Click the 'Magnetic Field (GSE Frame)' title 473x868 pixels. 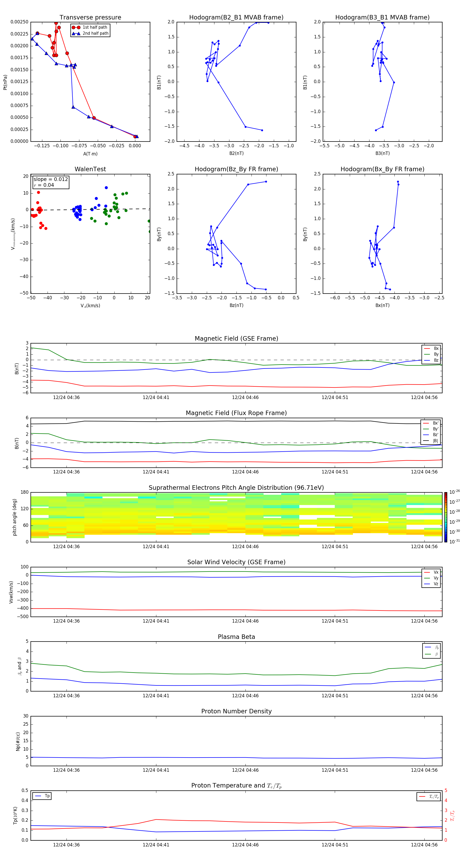pos(236,339)
